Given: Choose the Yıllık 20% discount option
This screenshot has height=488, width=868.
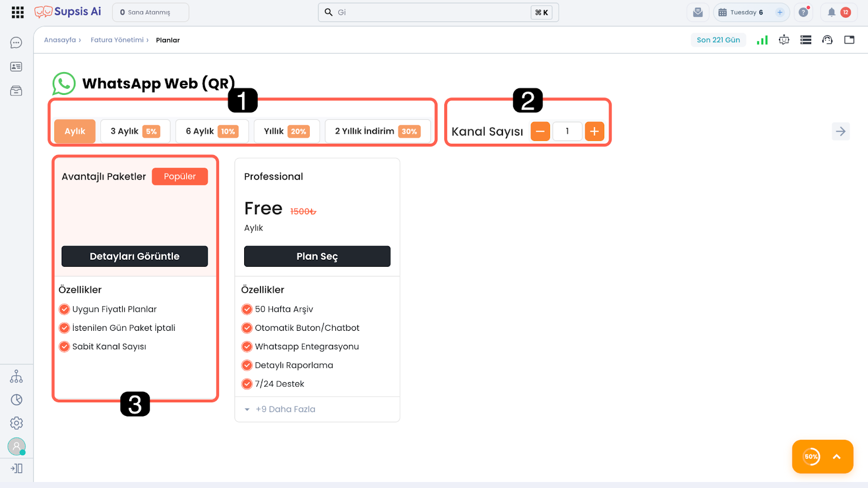Looking at the screenshot, I should pyautogui.click(x=286, y=131).
